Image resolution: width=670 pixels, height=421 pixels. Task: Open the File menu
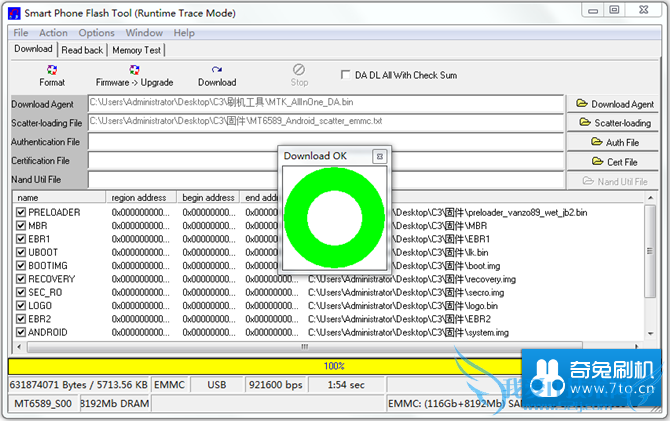tap(21, 33)
